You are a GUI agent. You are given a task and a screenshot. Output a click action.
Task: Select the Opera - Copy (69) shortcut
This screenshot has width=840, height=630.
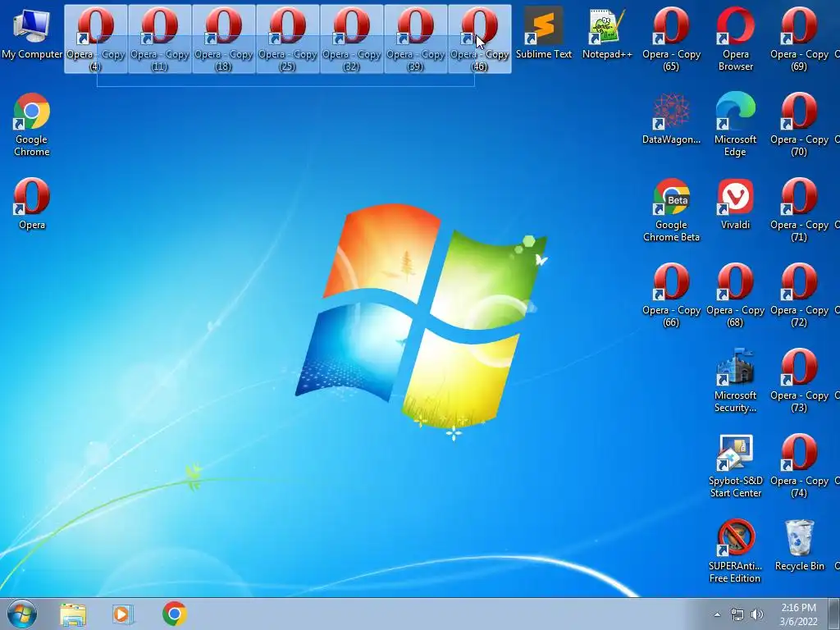coord(799,39)
